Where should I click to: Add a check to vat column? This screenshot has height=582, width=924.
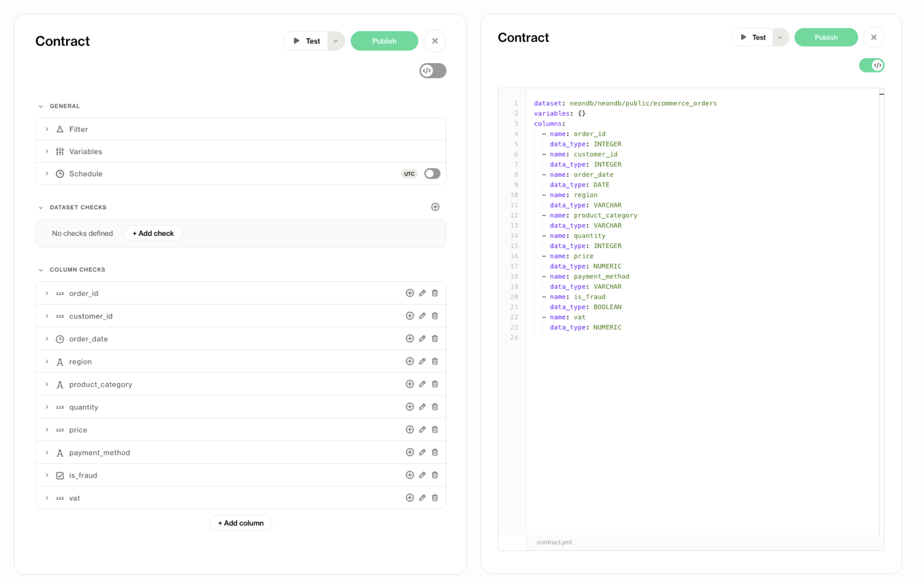coord(409,498)
